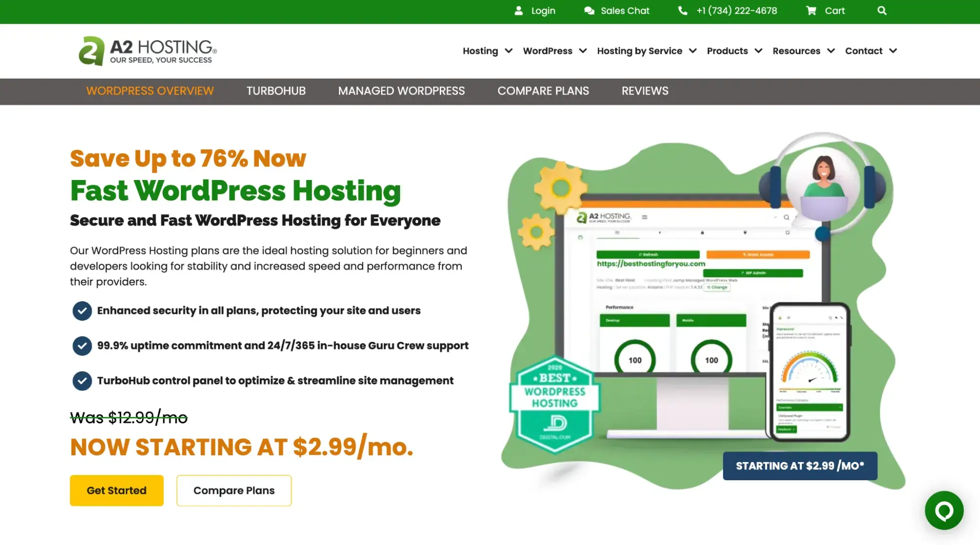The width and height of the screenshot is (980, 545).
Task: Click checkmark icon beside Enhanced security
Action: pyautogui.click(x=82, y=311)
